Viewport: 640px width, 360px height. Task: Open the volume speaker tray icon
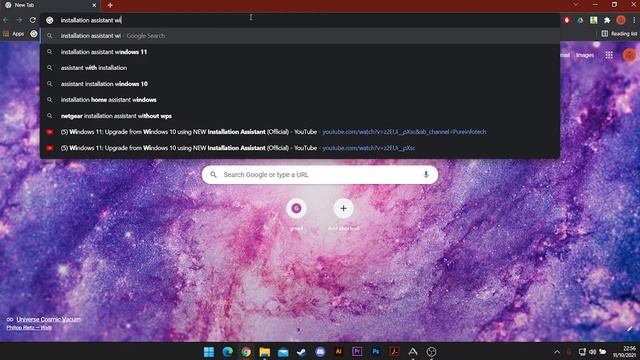click(592, 352)
